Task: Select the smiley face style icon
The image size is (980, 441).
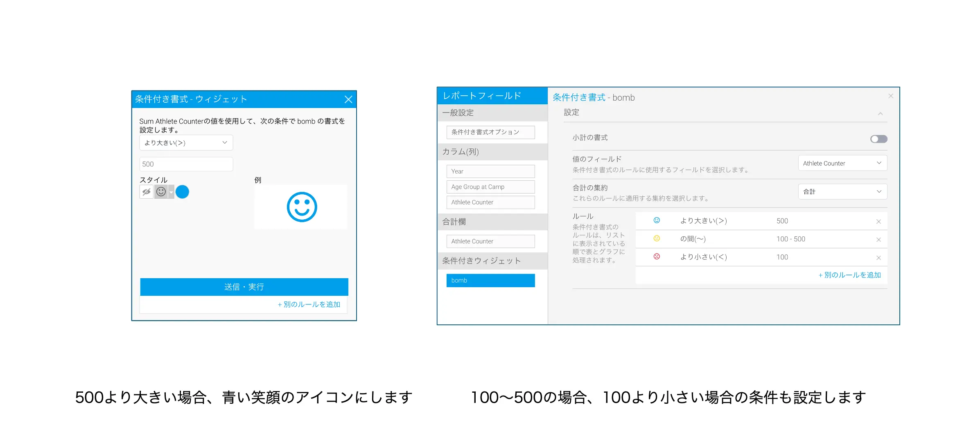Action: [161, 192]
